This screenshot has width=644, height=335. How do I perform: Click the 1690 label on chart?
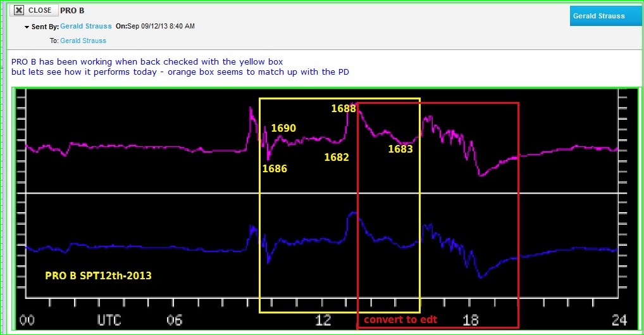[283, 129]
